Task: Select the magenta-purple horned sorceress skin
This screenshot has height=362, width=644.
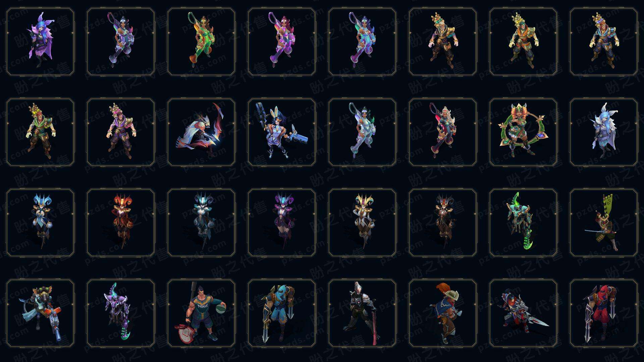Action: (x=282, y=223)
